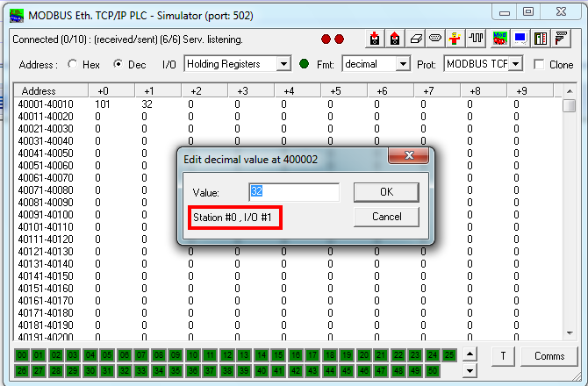Click the square waveform toolbar icon

476,39
